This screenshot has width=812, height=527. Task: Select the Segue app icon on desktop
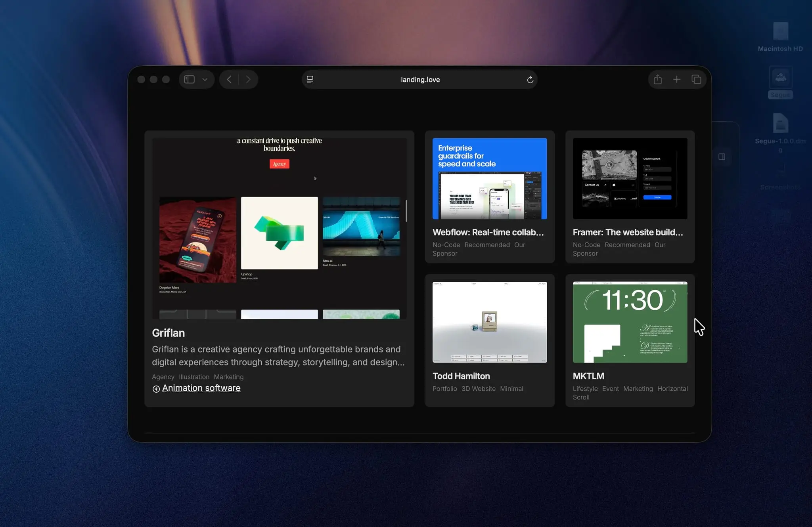click(780, 82)
